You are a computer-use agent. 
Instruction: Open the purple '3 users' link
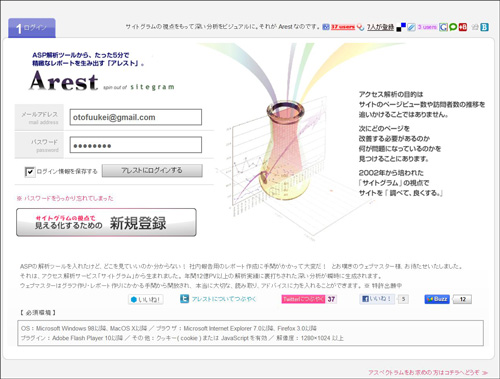[x=427, y=27]
